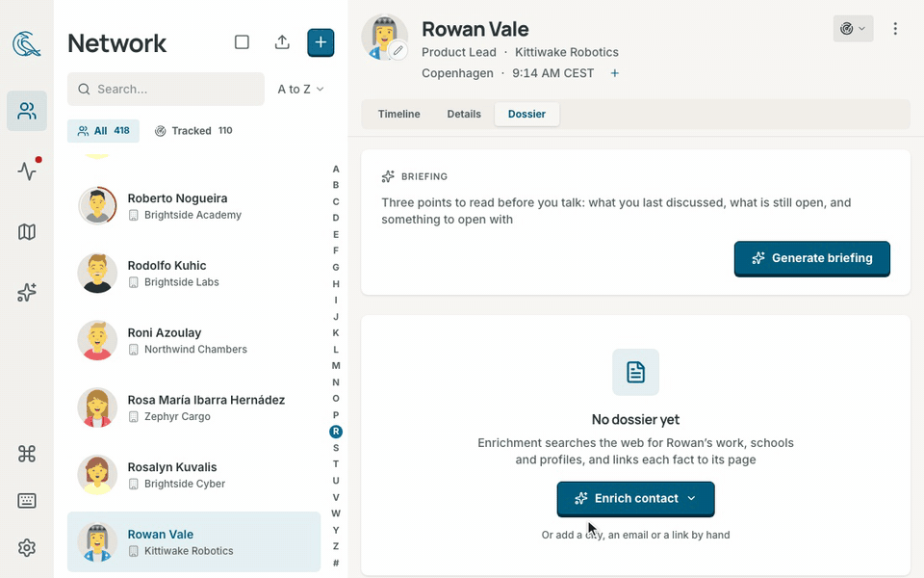Switch to the Details tab

(464, 114)
